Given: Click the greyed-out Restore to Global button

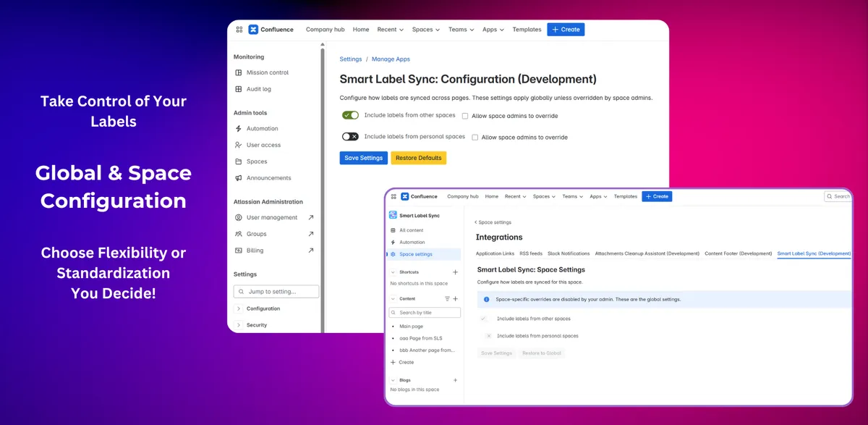Looking at the screenshot, I should pos(542,353).
